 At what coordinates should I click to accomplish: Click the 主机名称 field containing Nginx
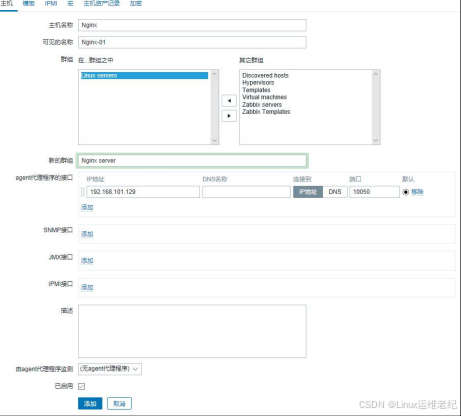coord(192,25)
